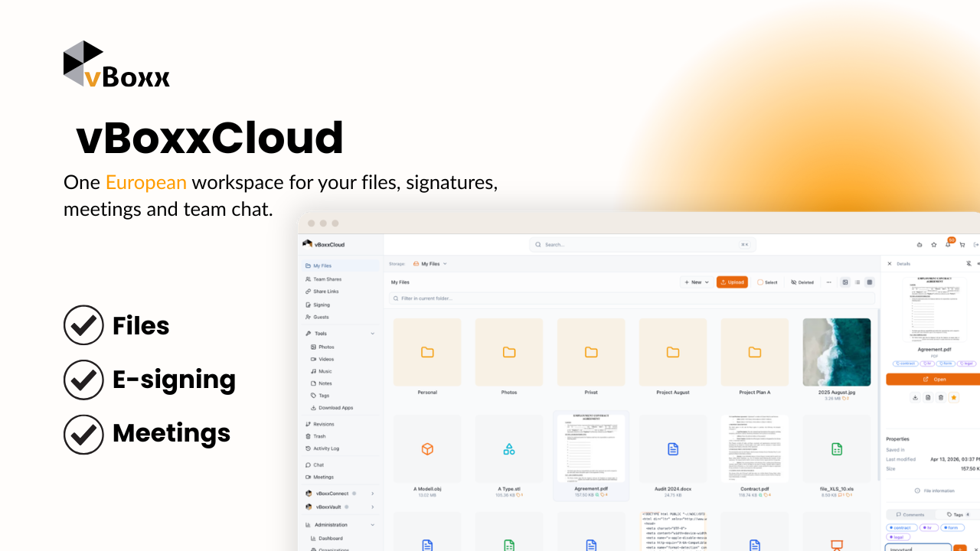This screenshot has height=551, width=980.
Task: Click the favorites star in top bar
Action: pos(933,245)
